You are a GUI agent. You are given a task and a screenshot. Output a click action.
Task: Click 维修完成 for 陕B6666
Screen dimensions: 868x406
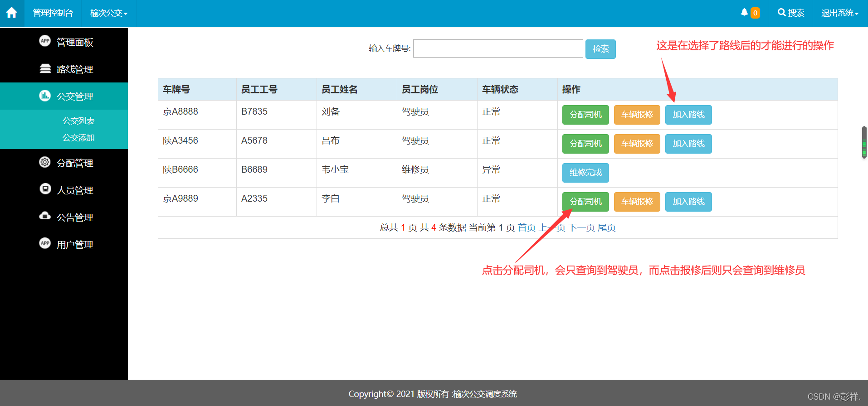click(x=585, y=173)
